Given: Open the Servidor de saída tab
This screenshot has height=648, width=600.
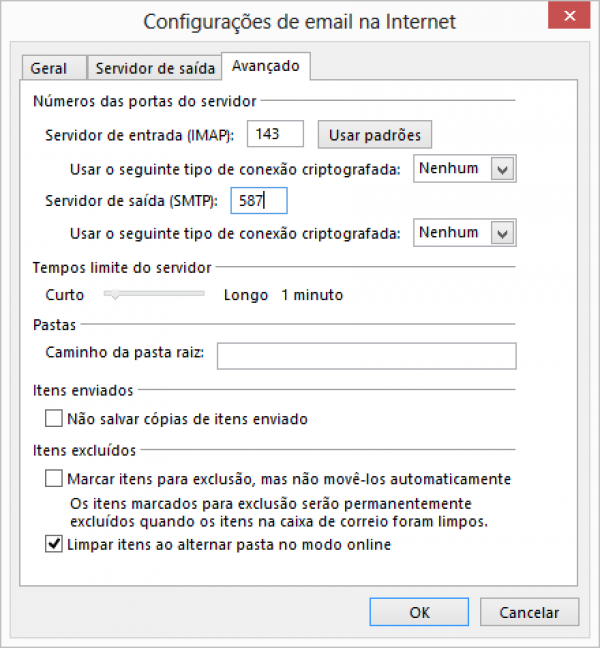Looking at the screenshot, I should pos(155,68).
